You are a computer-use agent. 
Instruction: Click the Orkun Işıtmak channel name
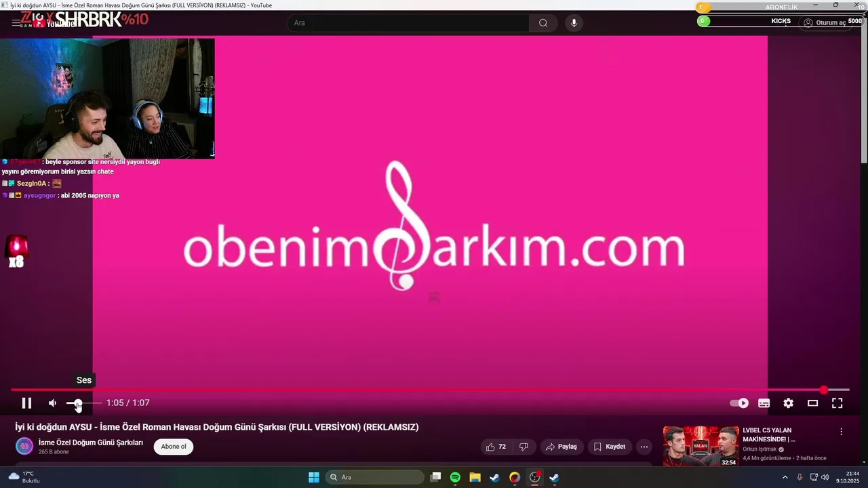(x=759, y=449)
